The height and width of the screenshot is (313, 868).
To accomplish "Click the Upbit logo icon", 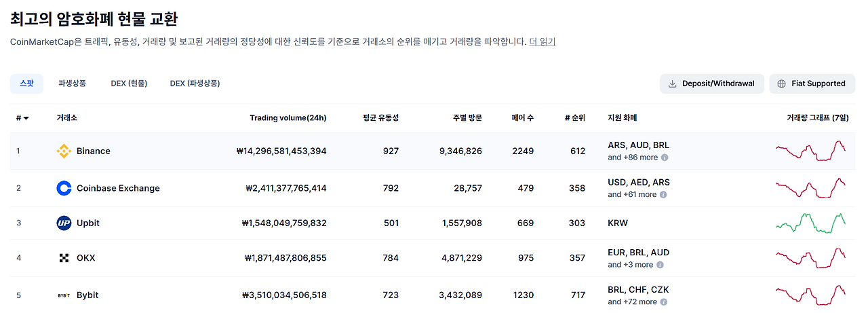I will 64,223.
